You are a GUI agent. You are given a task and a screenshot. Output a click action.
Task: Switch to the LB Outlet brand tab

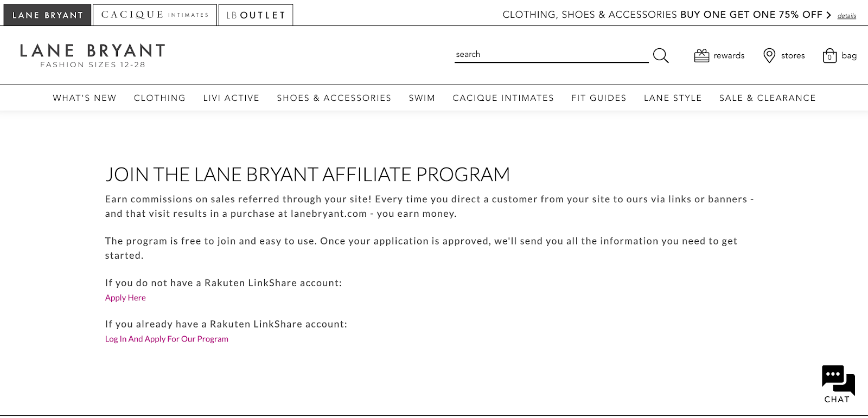click(256, 15)
